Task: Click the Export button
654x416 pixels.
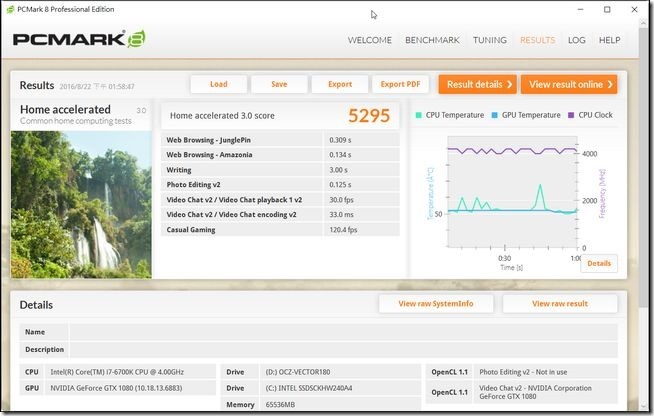Action: [x=340, y=84]
